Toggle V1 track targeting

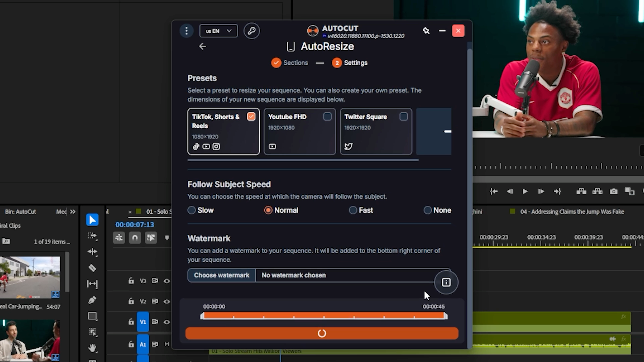pyautogui.click(x=143, y=322)
